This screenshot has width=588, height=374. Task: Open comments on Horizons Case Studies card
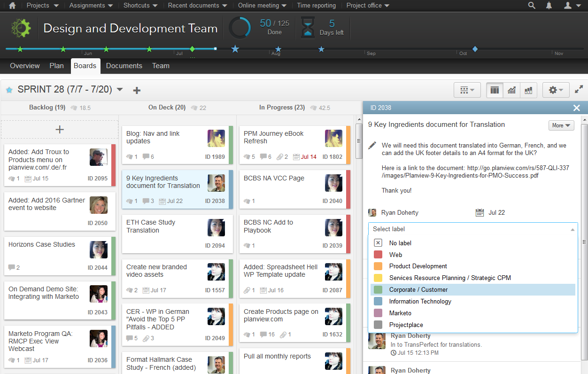(12, 267)
